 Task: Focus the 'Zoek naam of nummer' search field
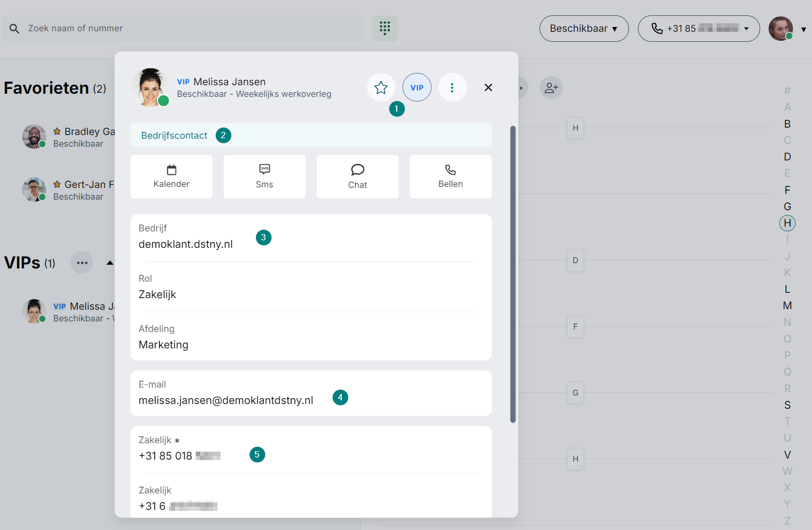190,29
